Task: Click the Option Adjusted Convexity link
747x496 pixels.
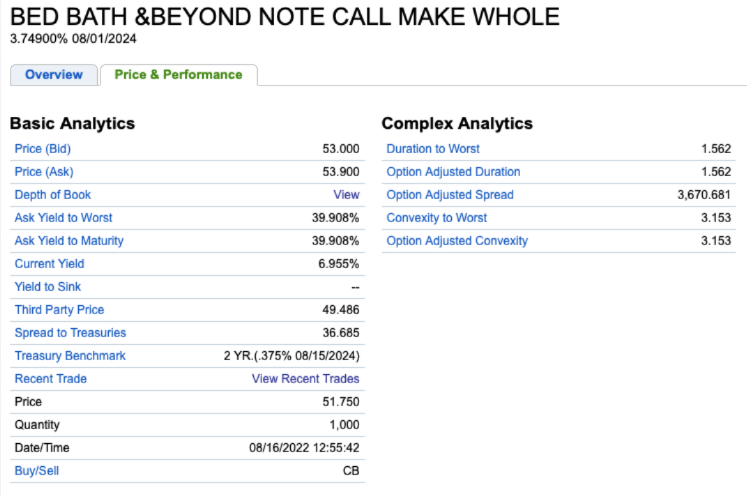Action: point(457,241)
